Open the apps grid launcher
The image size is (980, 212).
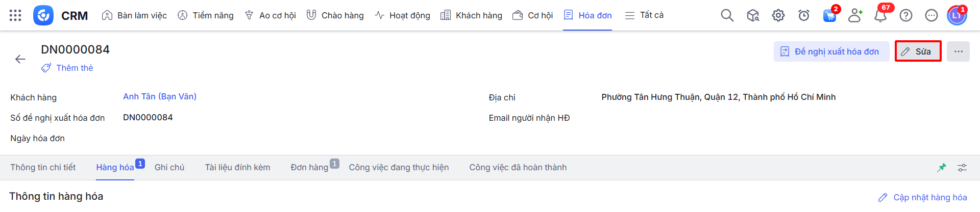15,15
